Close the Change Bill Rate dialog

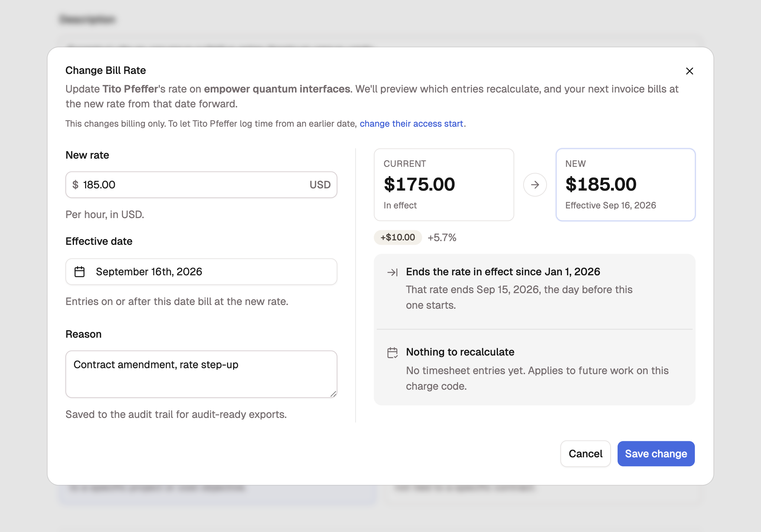pyautogui.click(x=689, y=71)
